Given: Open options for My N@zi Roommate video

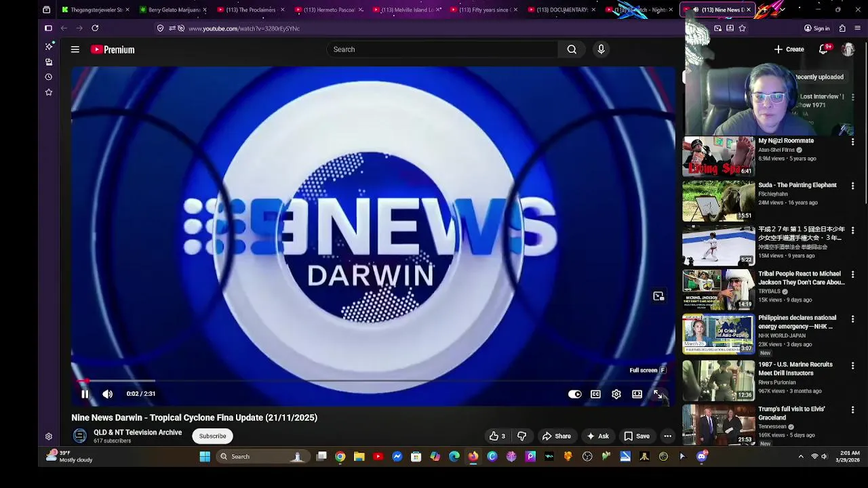Looking at the screenshot, I should [x=852, y=142].
